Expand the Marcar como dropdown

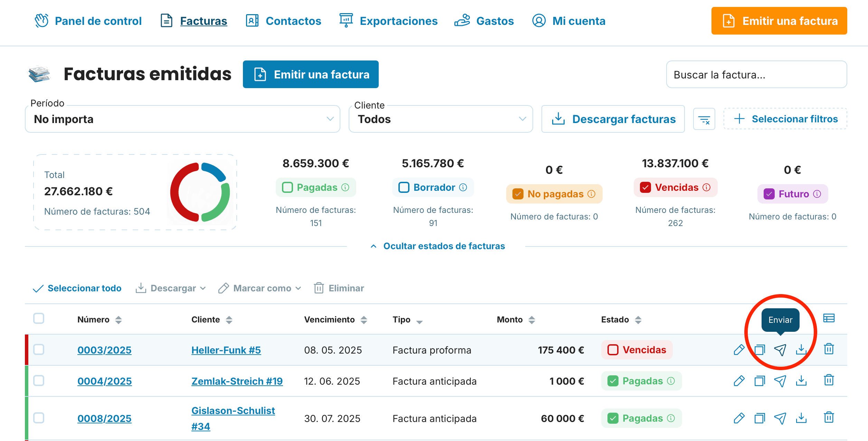point(260,288)
